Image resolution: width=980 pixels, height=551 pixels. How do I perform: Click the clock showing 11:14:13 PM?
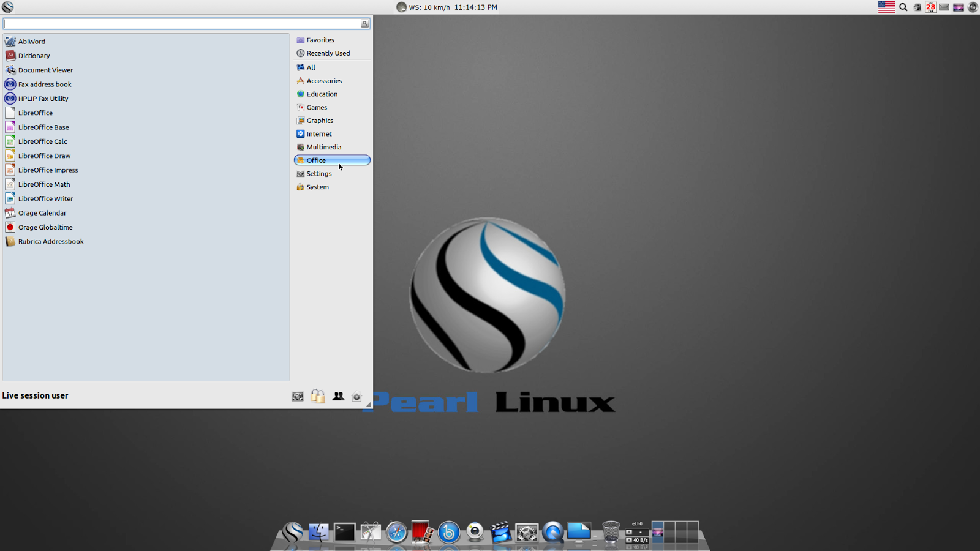(476, 7)
